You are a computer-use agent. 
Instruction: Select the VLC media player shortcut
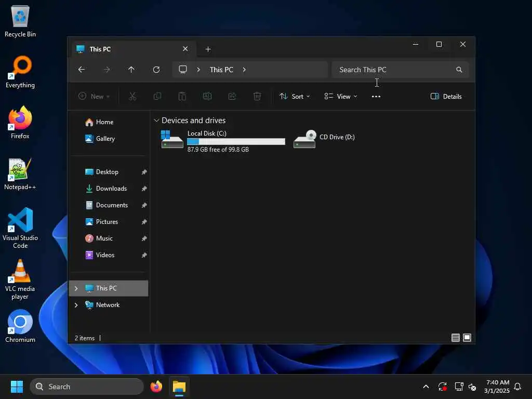20,279
